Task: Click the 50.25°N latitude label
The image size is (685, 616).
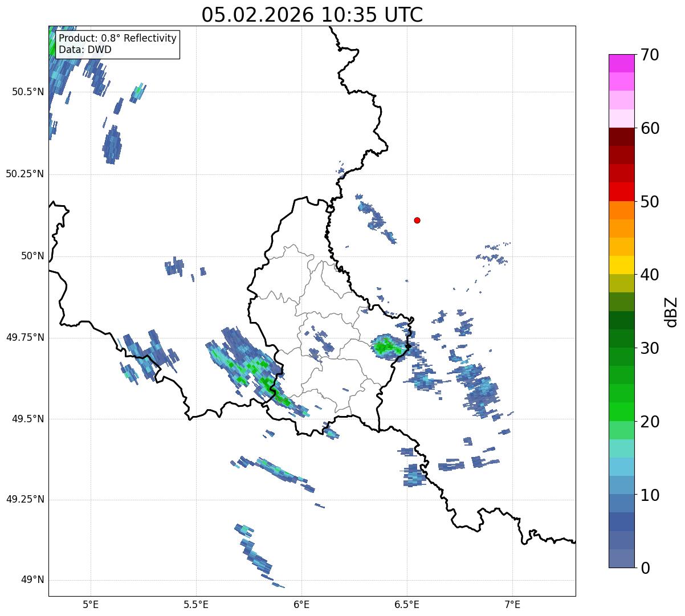Action: (25, 174)
